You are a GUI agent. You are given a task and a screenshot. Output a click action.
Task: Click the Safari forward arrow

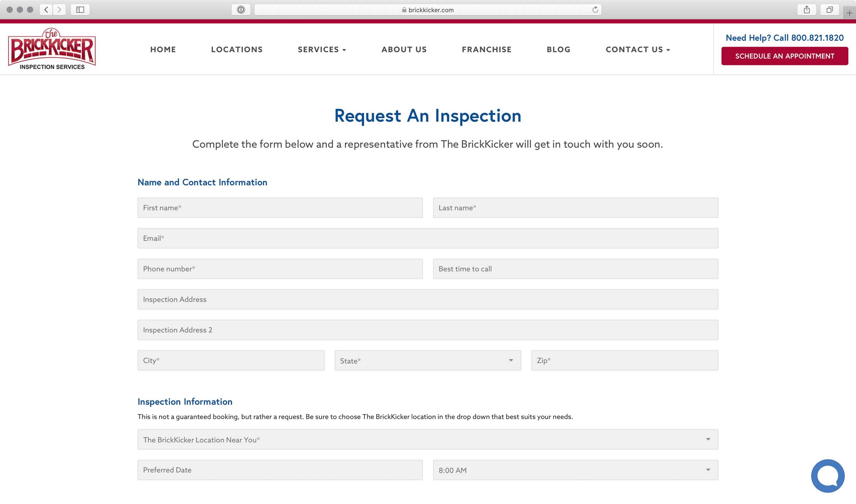click(59, 10)
